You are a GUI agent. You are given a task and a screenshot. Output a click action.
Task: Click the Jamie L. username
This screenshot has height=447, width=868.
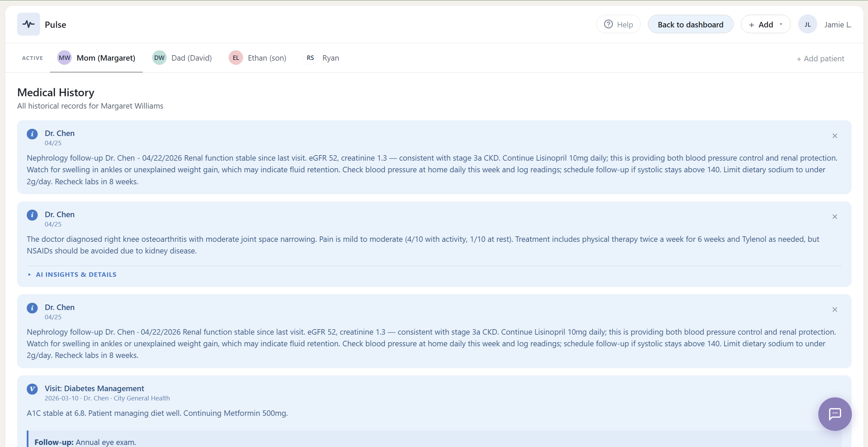[837, 25]
